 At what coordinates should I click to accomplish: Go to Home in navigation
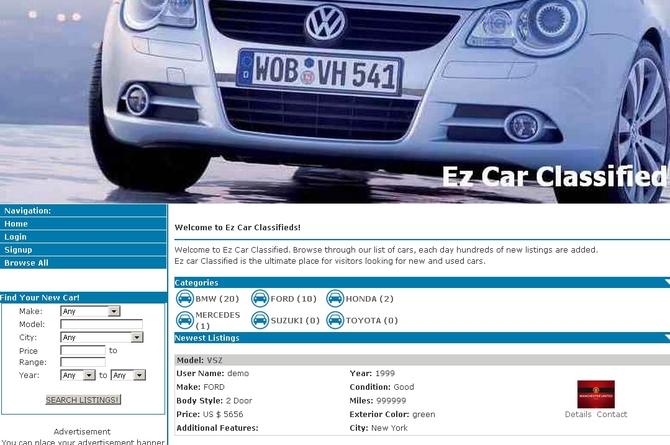point(83,224)
